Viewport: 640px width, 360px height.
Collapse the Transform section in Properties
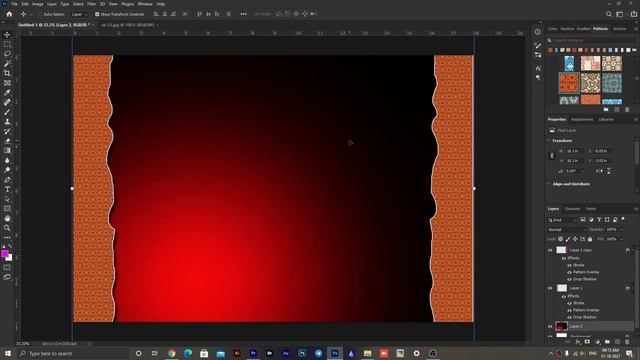[x=549, y=140]
